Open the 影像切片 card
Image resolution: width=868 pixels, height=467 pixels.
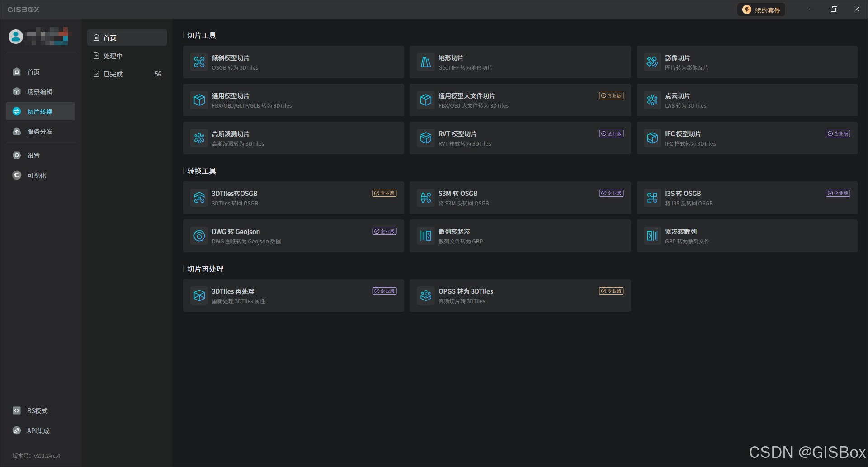(747, 62)
